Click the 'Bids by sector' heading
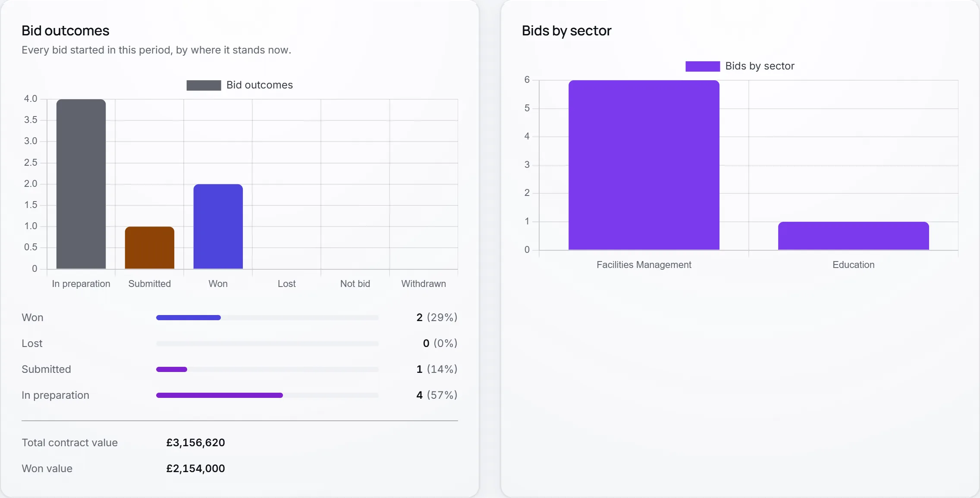980x498 pixels. [567, 31]
